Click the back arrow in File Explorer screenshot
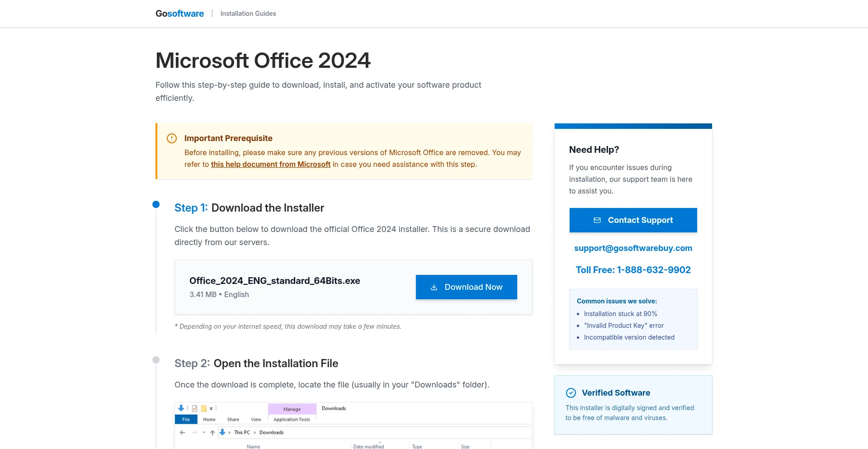This screenshot has height=449, width=868. click(x=182, y=432)
